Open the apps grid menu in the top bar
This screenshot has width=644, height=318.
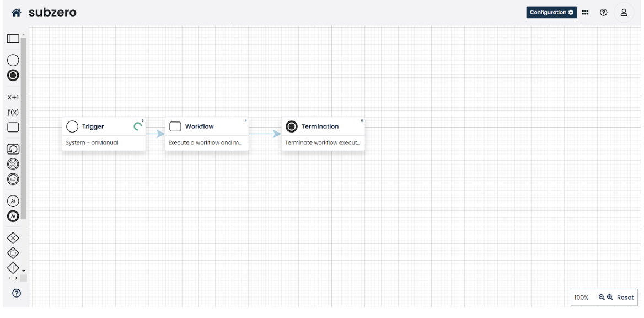(585, 12)
